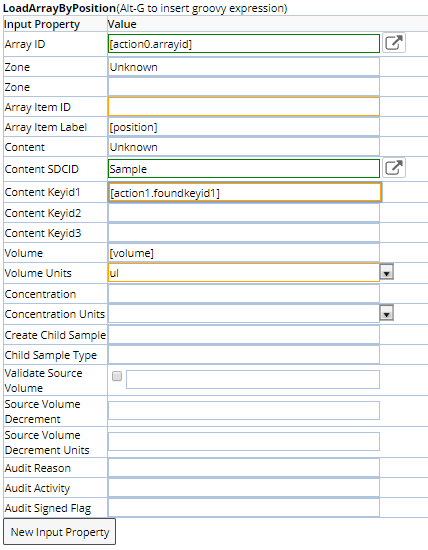Click into the Content Keyid2 field
This screenshot has height=550, width=428.
(x=244, y=213)
